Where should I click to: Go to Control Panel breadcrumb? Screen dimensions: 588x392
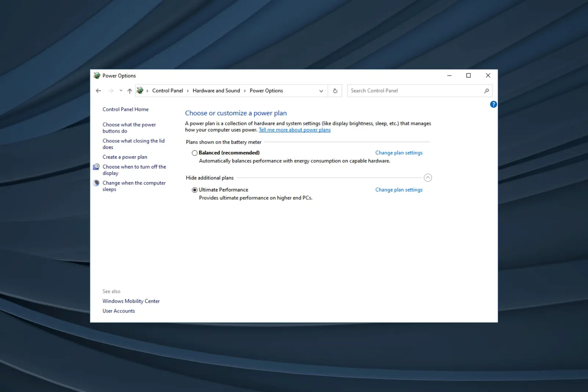167,91
